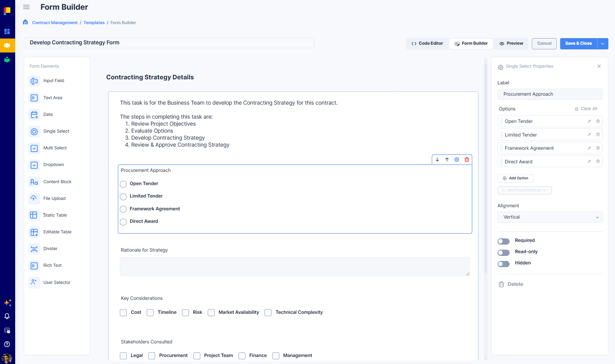Click Clear All options

click(x=586, y=109)
